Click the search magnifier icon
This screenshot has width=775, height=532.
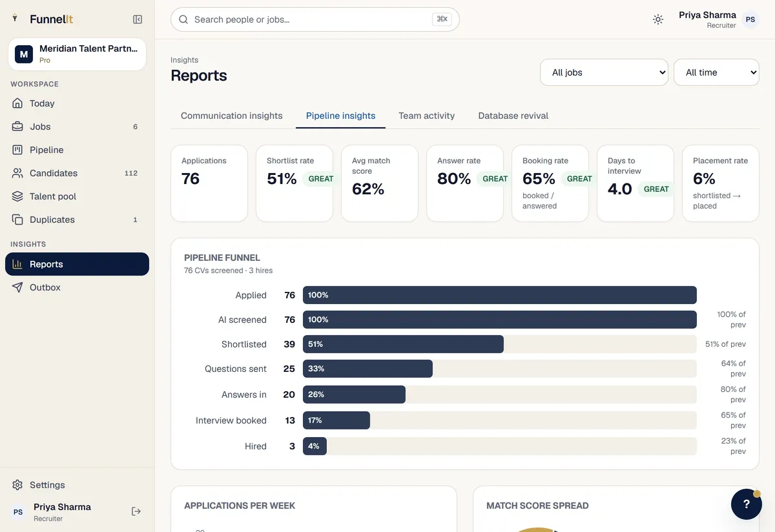183,19
